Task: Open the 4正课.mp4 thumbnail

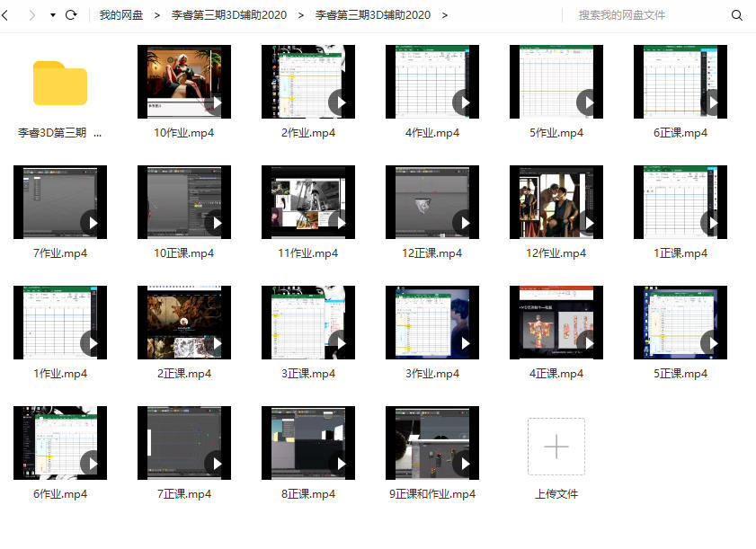Action: click(x=556, y=322)
